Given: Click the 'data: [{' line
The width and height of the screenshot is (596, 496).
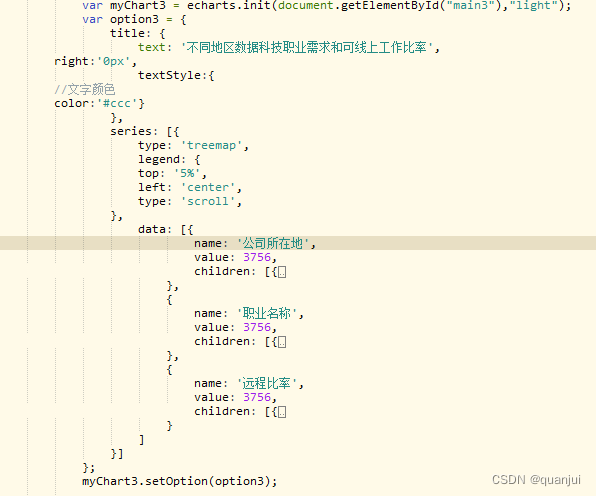Looking at the screenshot, I should pos(166,230).
